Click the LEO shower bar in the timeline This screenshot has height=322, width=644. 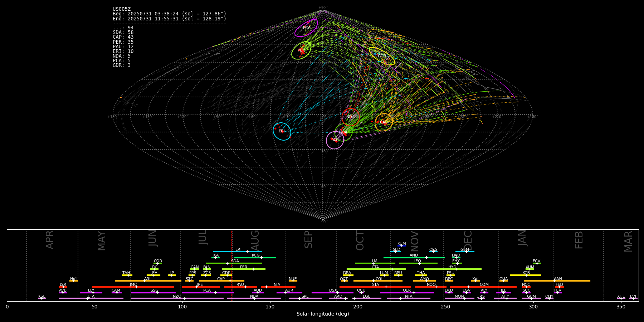tap(418, 263)
